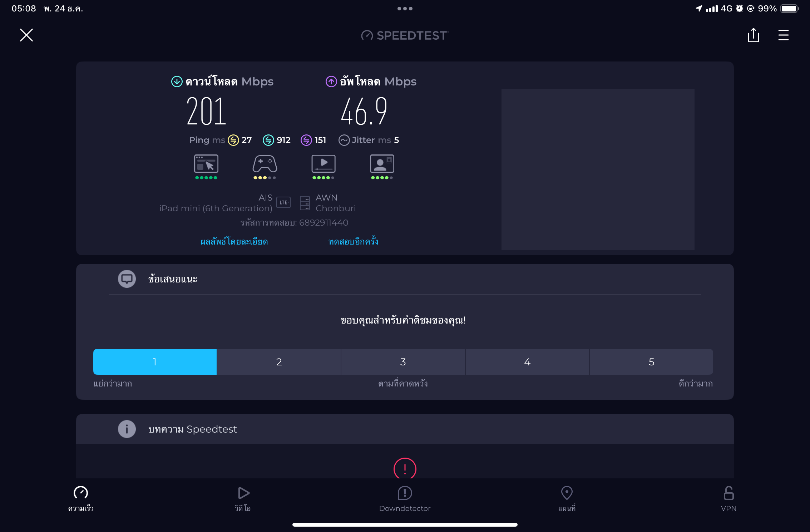Viewport: 810px width, 532px height.
Task: Tap the video streaming quality icon
Action: (323, 164)
